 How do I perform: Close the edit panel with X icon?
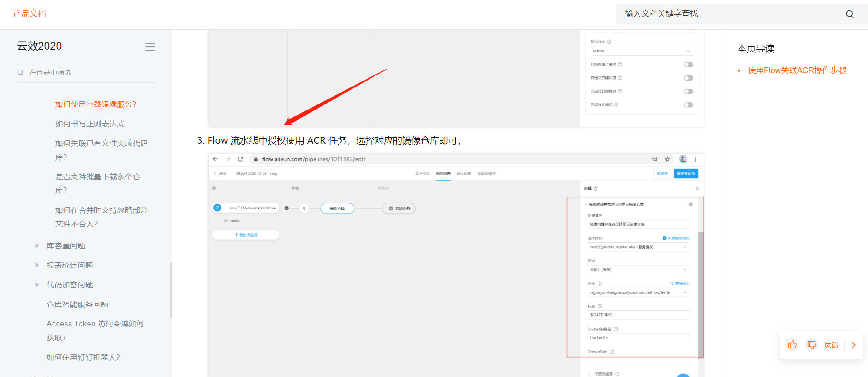(697, 188)
